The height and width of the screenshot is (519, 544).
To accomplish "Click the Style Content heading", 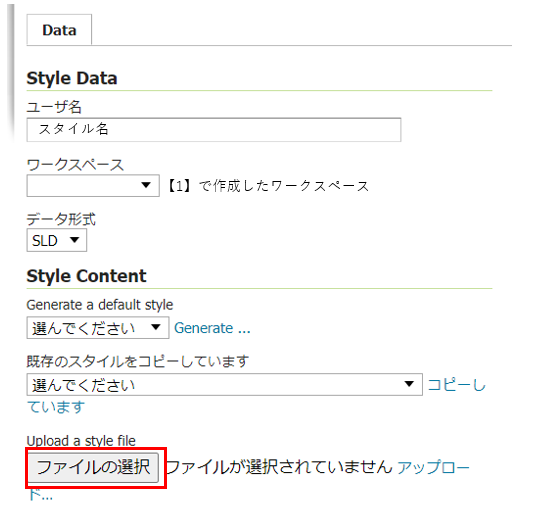I will [x=86, y=276].
